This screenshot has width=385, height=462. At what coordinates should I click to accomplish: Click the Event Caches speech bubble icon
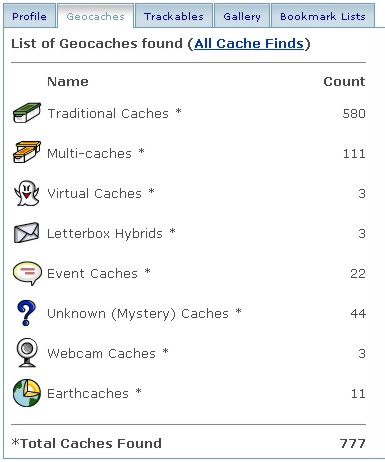click(x=27, y=273)
